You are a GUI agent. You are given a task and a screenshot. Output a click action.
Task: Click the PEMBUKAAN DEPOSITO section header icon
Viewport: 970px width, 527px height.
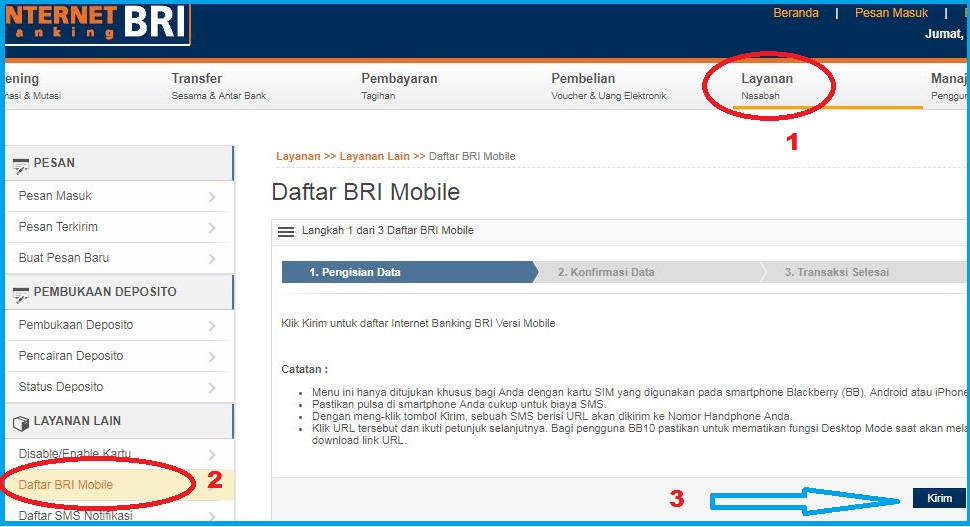click(20, 294)
